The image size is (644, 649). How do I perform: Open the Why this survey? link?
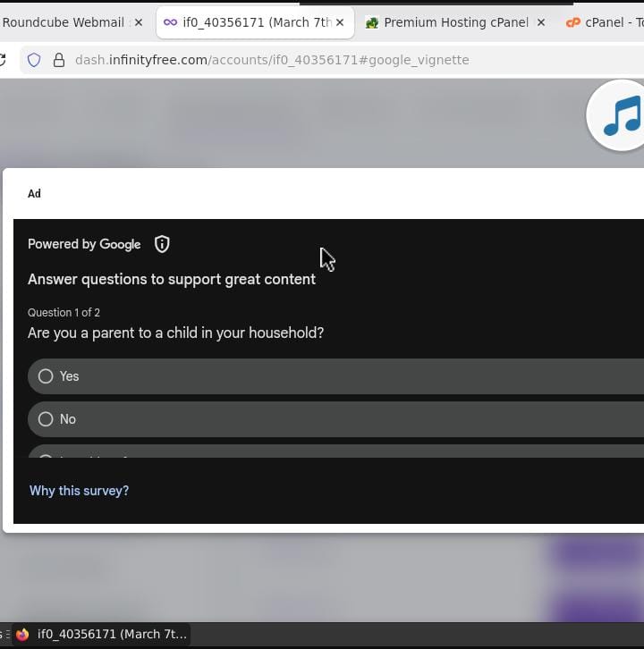click(x=79, y=491)
